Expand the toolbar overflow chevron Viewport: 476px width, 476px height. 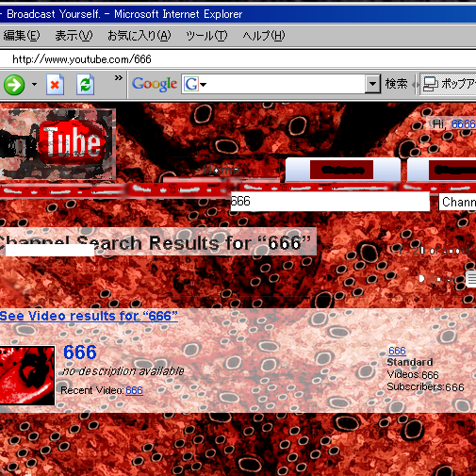(118, 78)
